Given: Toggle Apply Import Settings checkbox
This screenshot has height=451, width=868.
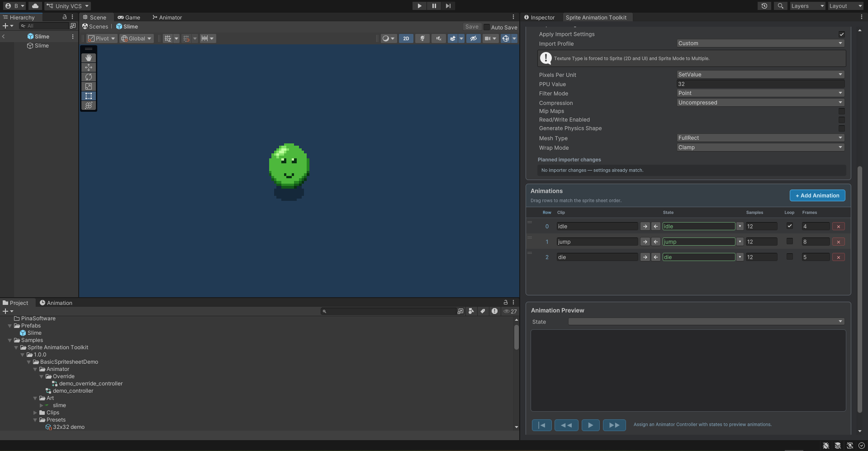Looking at the screenshot, I should [841, 34].
